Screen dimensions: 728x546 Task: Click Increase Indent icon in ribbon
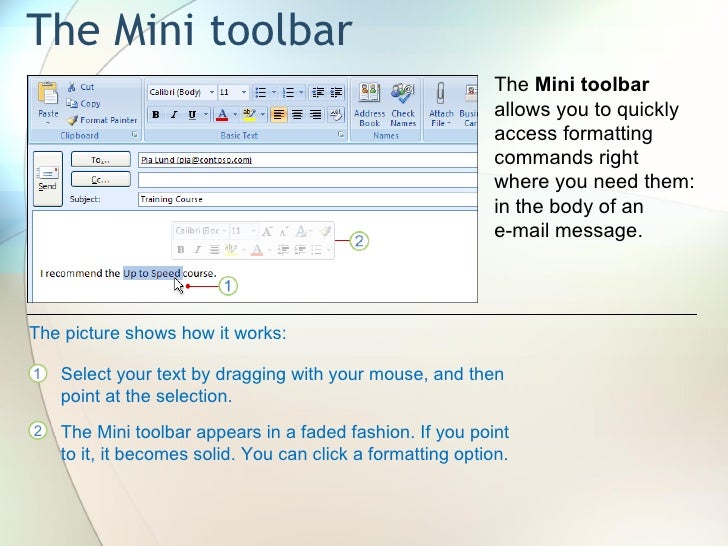336,92
